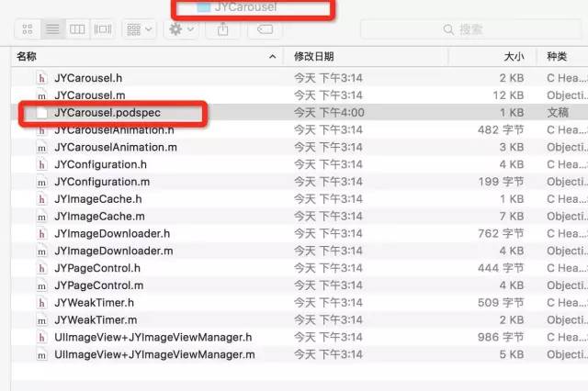Select the file JYPageControl.m
Viewport: 588px width, 391px height.
point(99,285)
